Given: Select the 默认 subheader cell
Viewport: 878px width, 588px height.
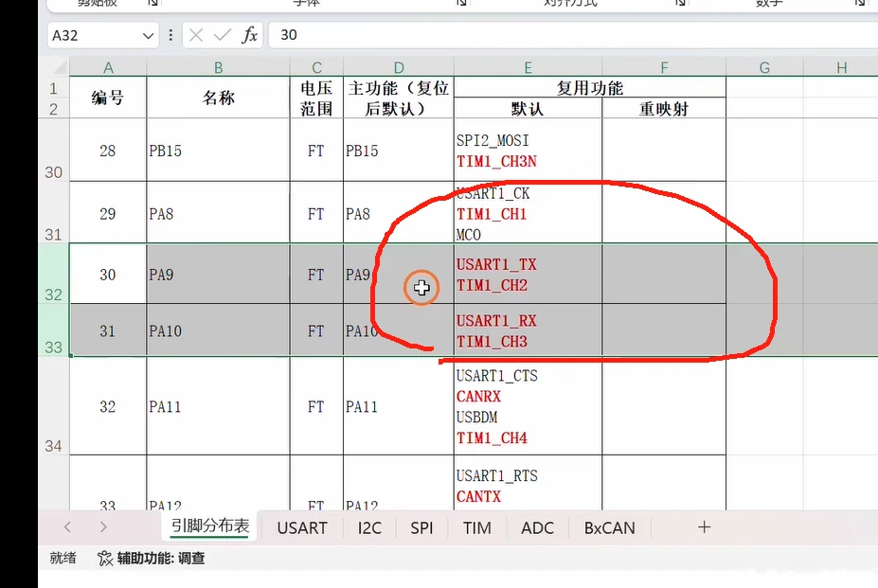Looking at the screenshot, I should click(529, 108).
